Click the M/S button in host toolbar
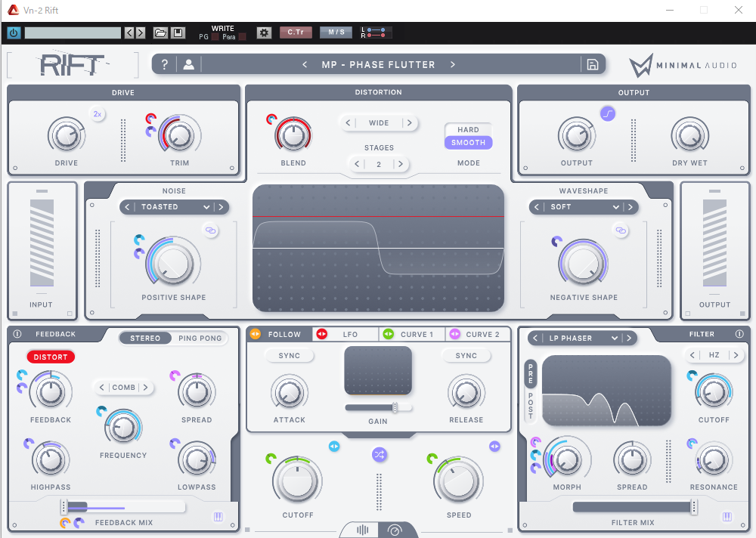Viewport: 756px width, 538px height. pyautogui.click(x=336, y=32)
